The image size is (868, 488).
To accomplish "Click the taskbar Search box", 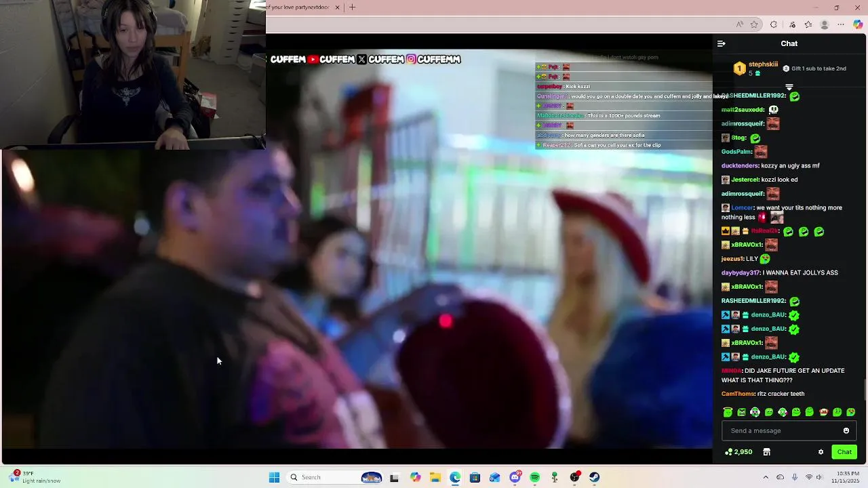I will point(336,477).
